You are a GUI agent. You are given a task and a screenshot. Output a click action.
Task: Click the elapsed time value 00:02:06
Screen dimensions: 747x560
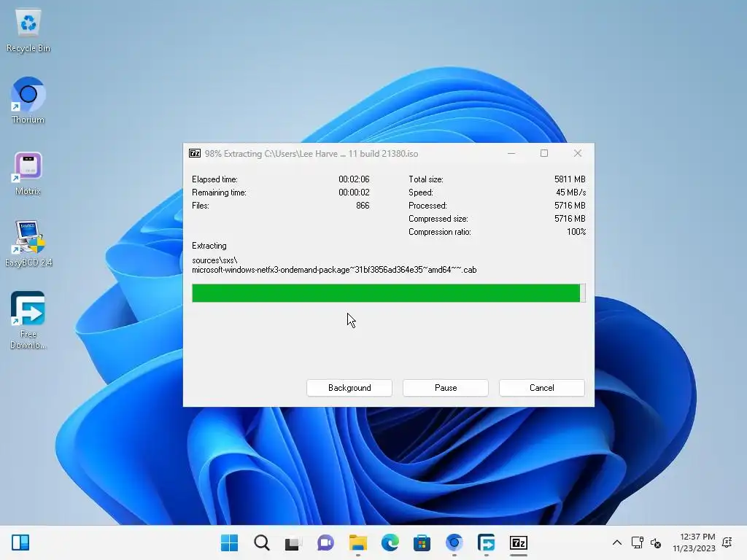tap(354, 179)
